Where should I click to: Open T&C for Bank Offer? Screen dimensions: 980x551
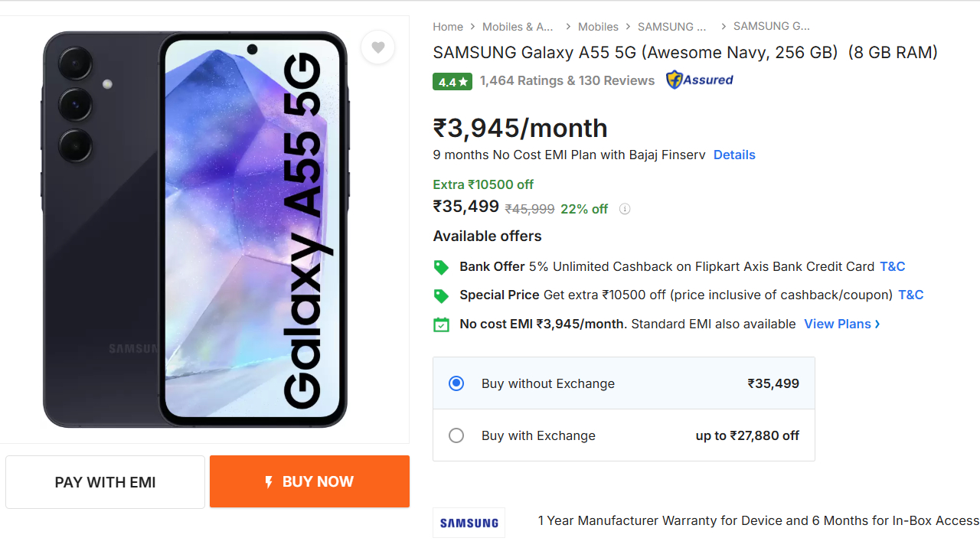point(892,266)
